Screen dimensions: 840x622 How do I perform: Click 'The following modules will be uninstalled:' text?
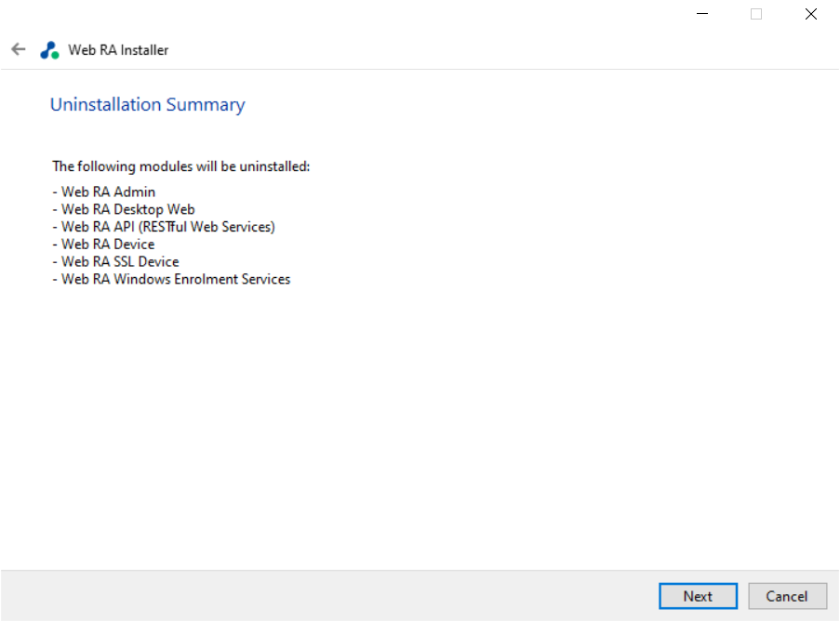181,166
